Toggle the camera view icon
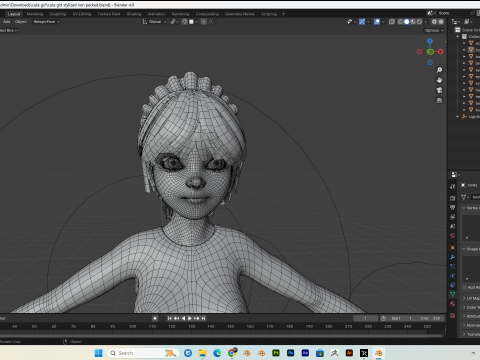Image resolution: width=480 pixels, height=360 pixels. [439, 90]
